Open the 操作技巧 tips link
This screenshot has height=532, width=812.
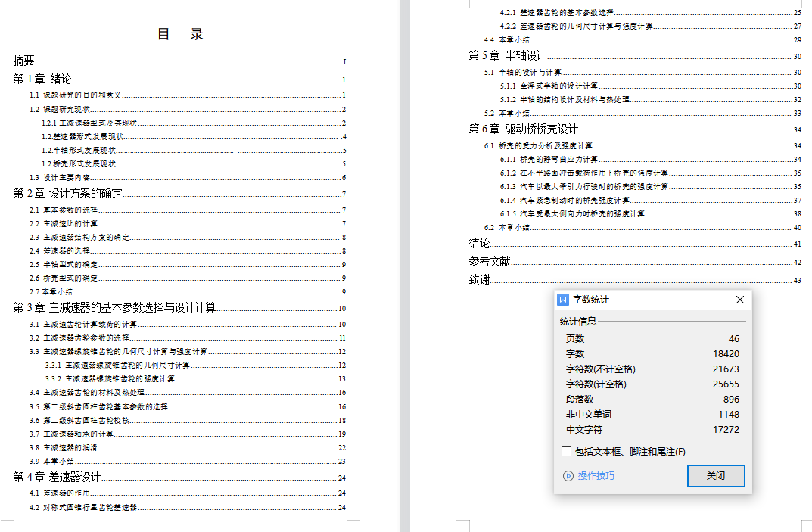(596, 476)
